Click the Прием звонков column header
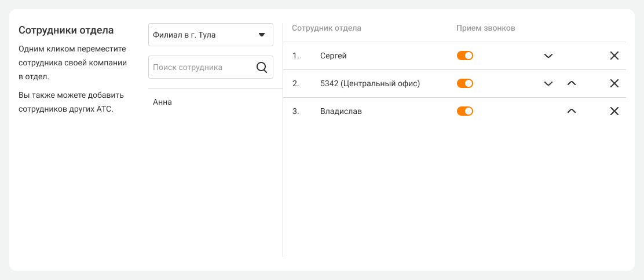644x280 pixels. point(485,28)
